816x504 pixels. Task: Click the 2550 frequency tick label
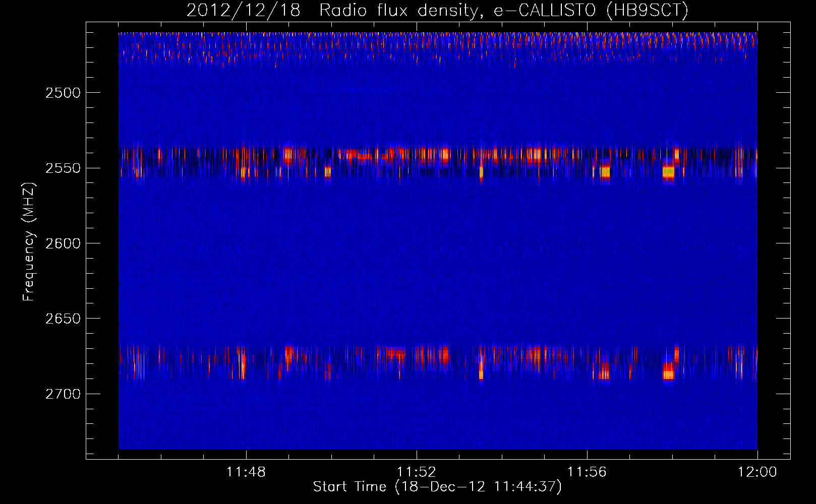[x=63, y=168]
